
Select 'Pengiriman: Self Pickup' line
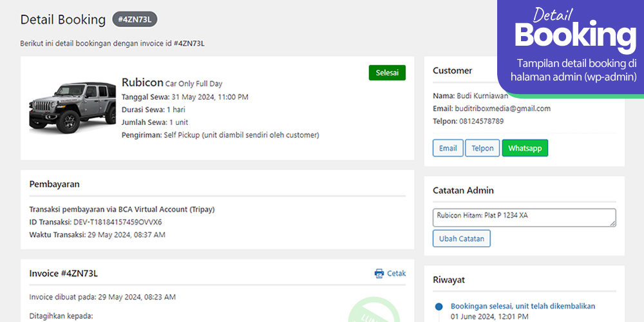click(220, 135)
